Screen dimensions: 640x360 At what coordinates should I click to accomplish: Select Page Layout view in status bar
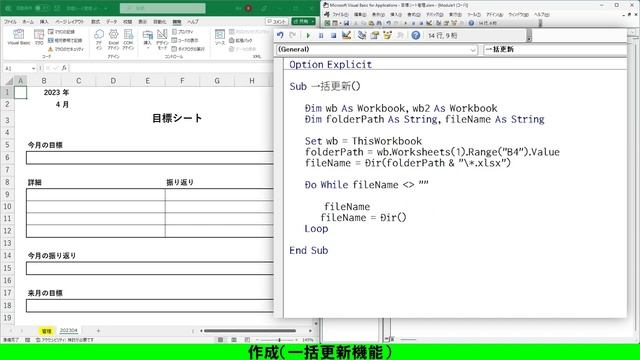tap(234, 340)
